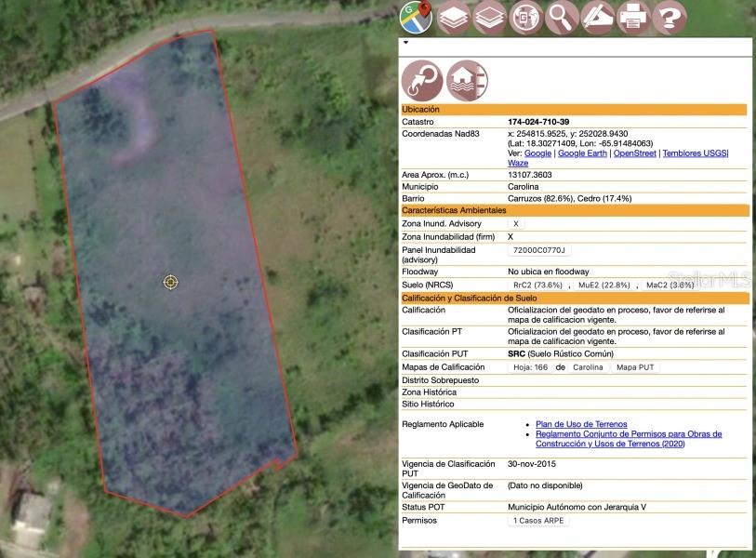Open help with question mark icon
Image resolution: width=756 pixels, height=558 pixels.
(x=669, y=17)
